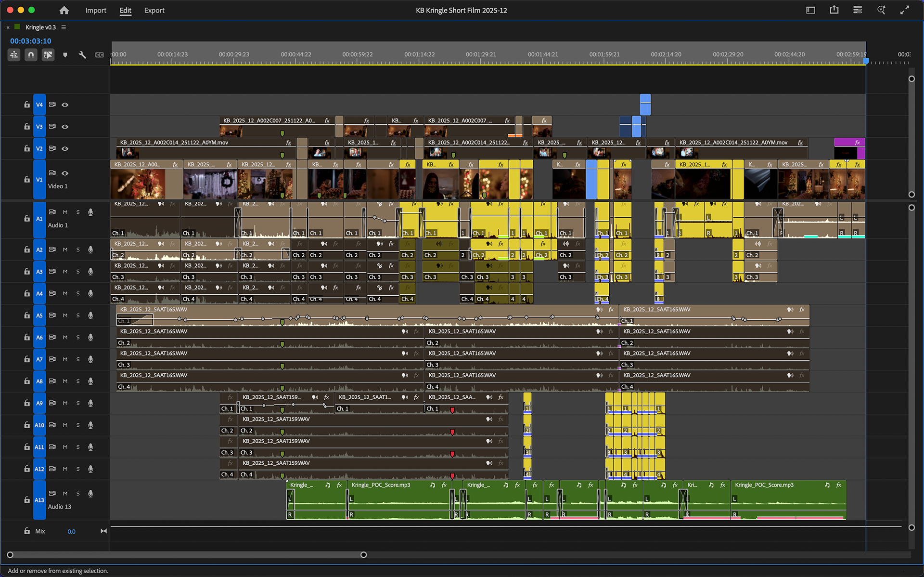Target audio track A7 button
The image size is (924, 577).
[x=39, y=359]
